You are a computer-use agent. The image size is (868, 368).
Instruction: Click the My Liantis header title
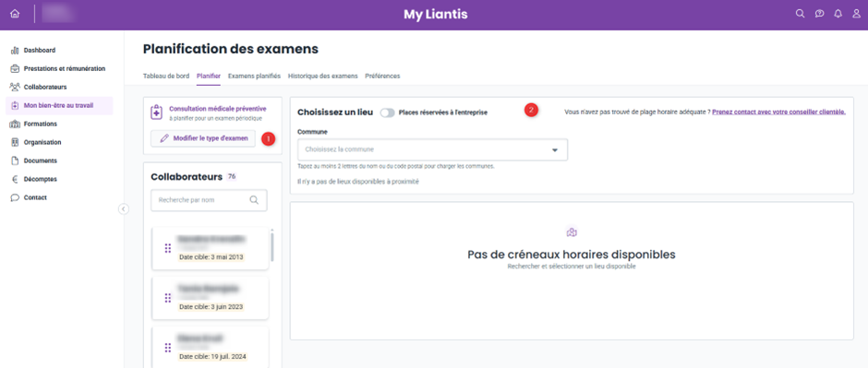(435, 15)
